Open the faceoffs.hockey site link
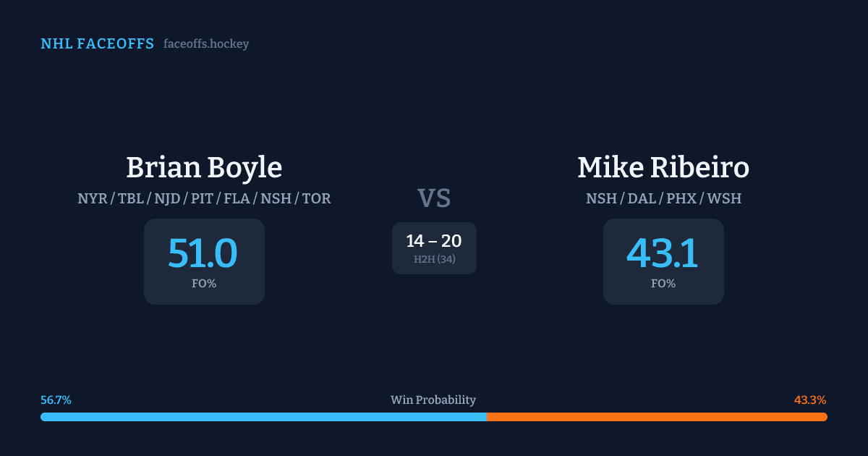Screen dimensions: 868x456 click(x=206, y=44)
